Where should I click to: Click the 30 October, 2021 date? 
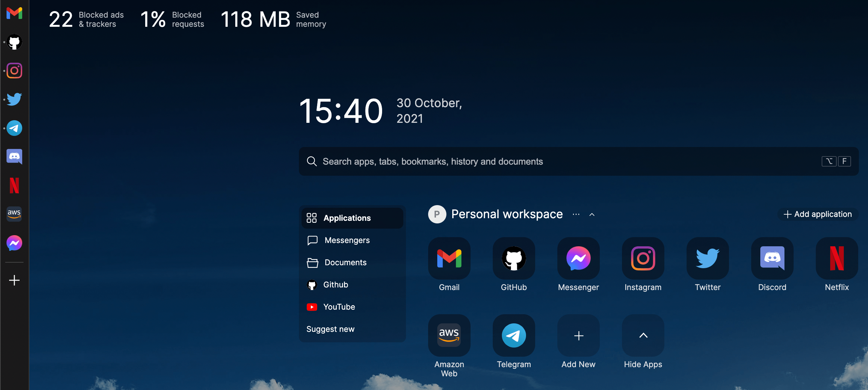click(x=429, y=111)
